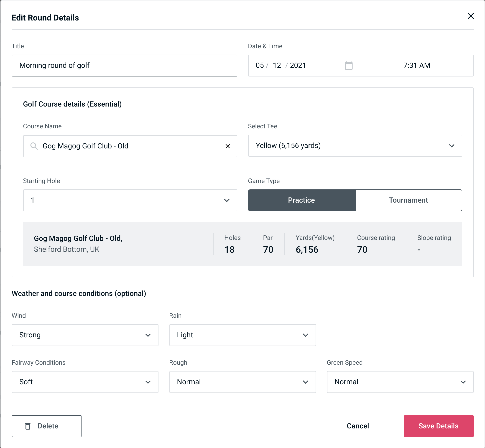
Task: Click the calendar icon next to date
Action: pyautogui.click(x=349, y=66)
